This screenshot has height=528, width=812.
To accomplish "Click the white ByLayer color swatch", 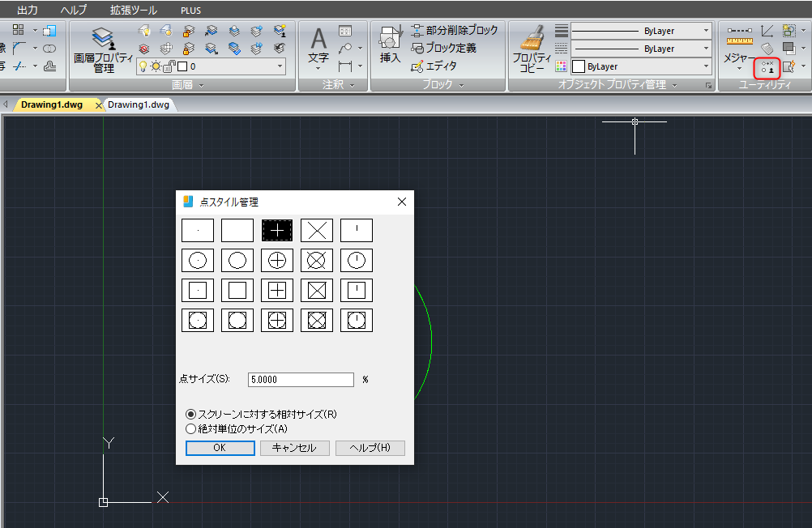I will coord(579,66).
